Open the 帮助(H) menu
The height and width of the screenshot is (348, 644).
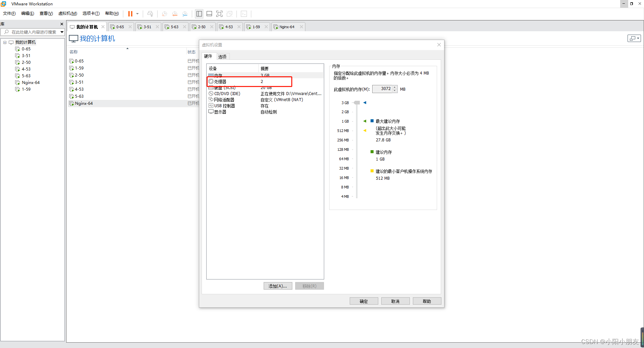click(x=112, y=13)
